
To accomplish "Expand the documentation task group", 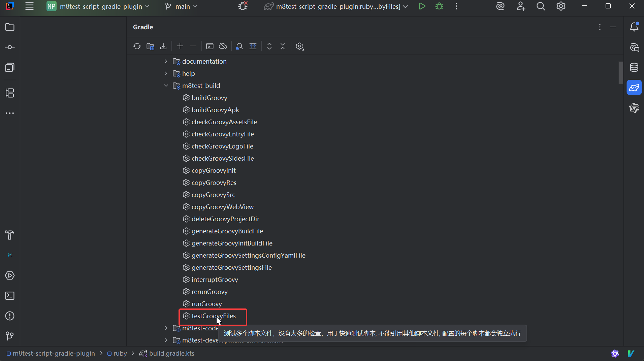I will tap(166, 61).
